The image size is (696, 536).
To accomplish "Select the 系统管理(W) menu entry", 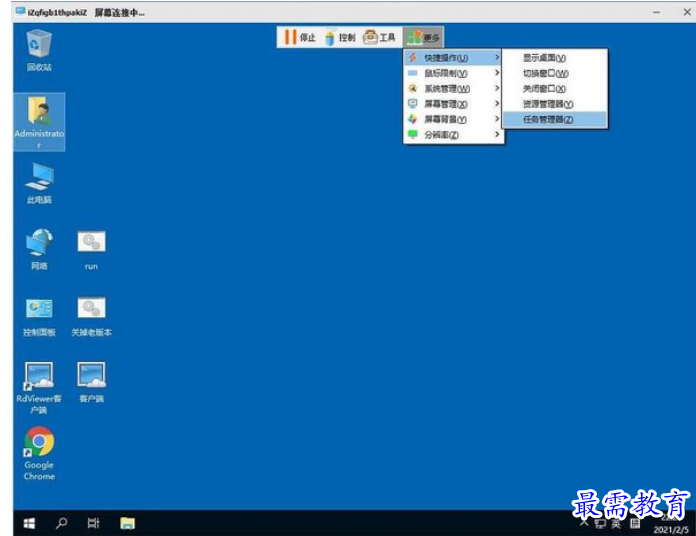I will coord(454,88).
